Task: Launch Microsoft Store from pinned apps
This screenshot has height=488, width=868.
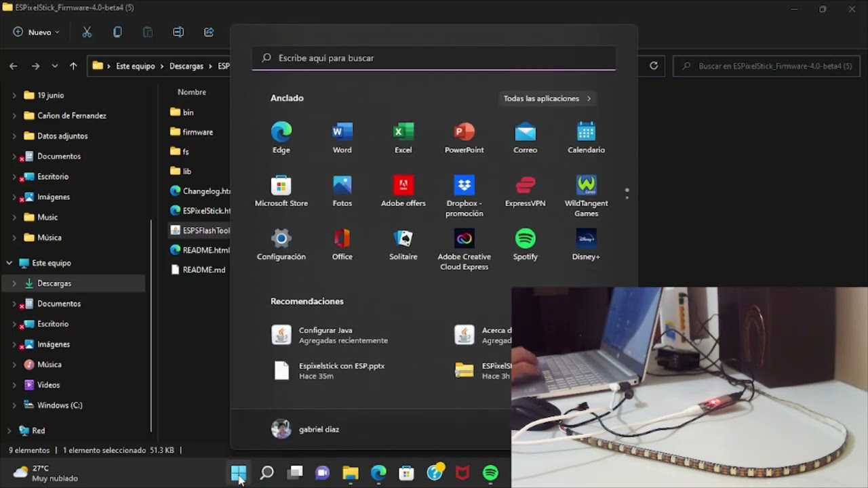Action: 281,191
